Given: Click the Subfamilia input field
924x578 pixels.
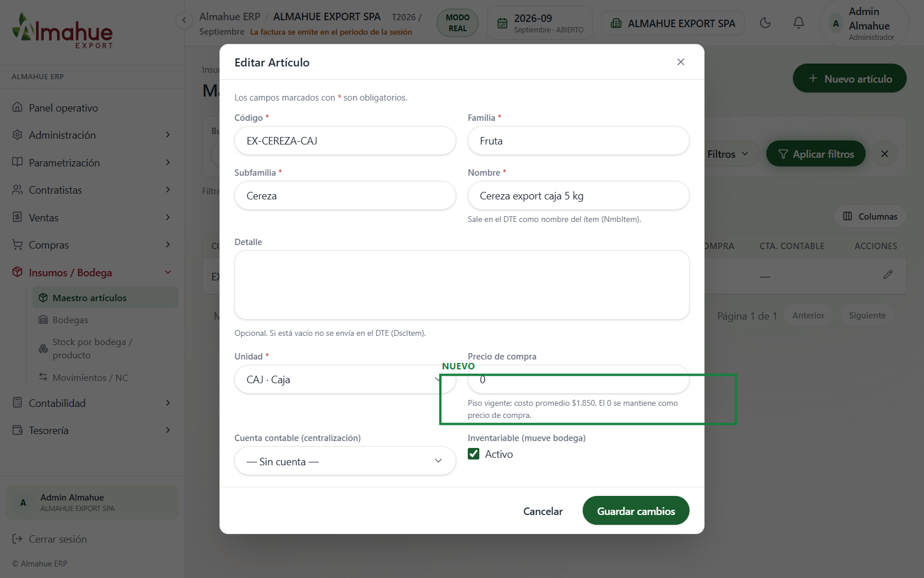Looking at the screenshot, I should tap(345, 195).
